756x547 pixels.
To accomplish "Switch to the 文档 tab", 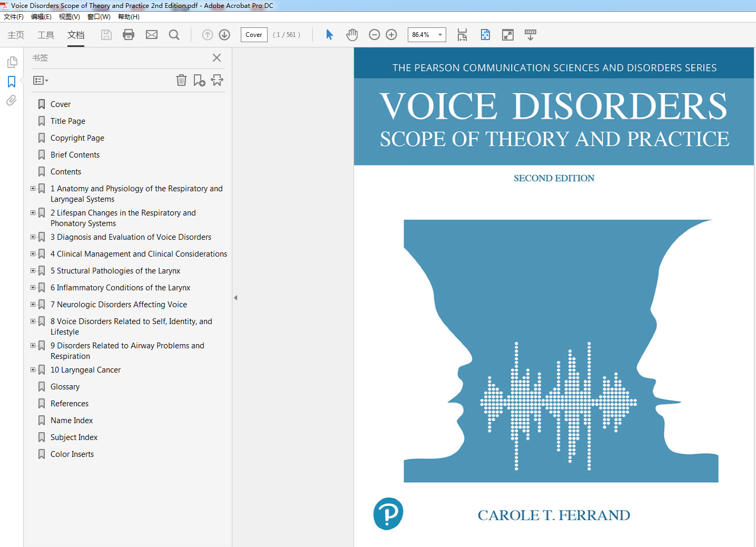I will [x=76, y=35].
